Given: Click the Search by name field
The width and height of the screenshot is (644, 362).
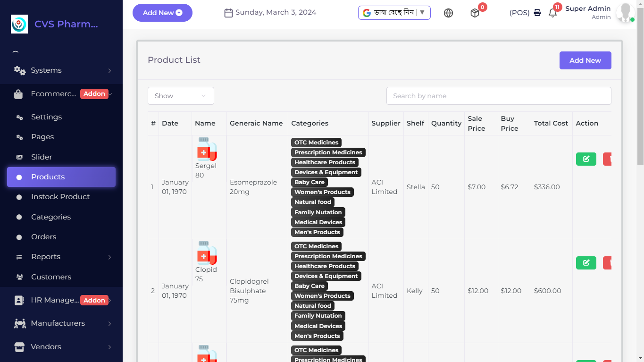Looking at the screenshot, I should tap(499, 96).
